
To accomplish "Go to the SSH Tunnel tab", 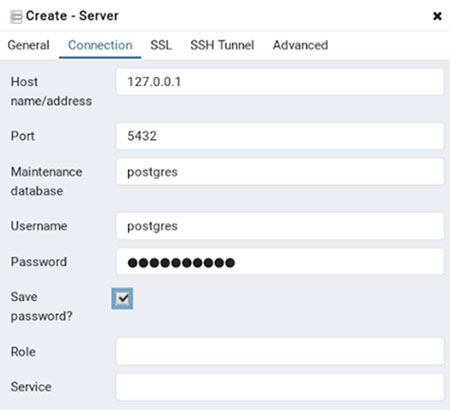I will [x=222, y=45].
